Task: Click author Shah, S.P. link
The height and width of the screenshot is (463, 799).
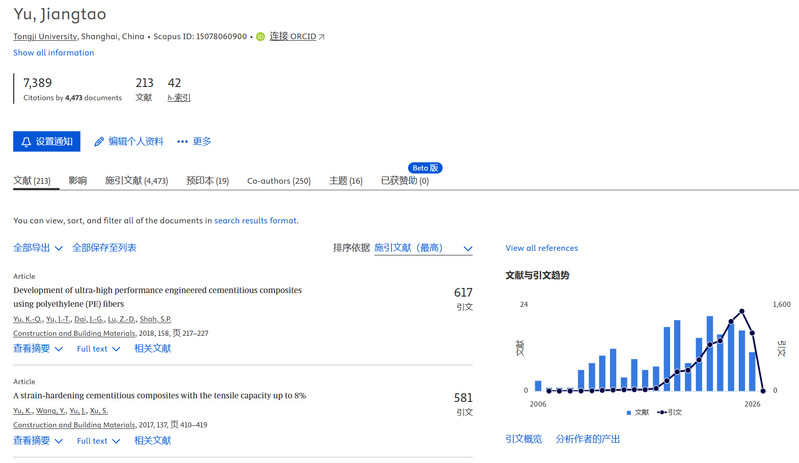Action: point(155,319)
